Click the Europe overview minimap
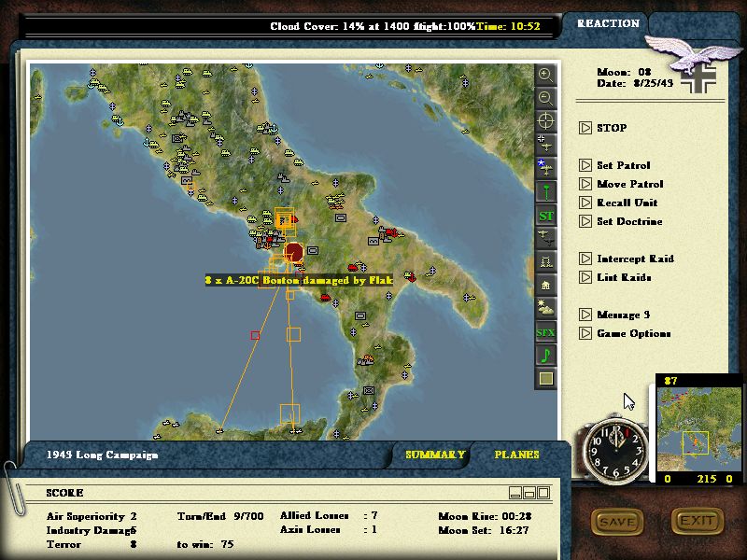Viewport: 747px width, 560px height. click(698, 429)
